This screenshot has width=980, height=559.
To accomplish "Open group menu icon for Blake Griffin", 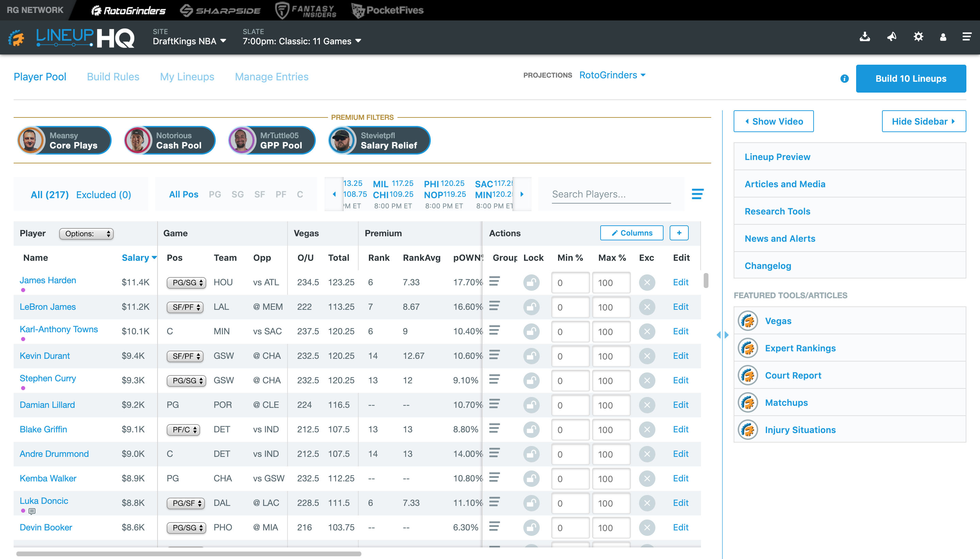I will [494, 429].
